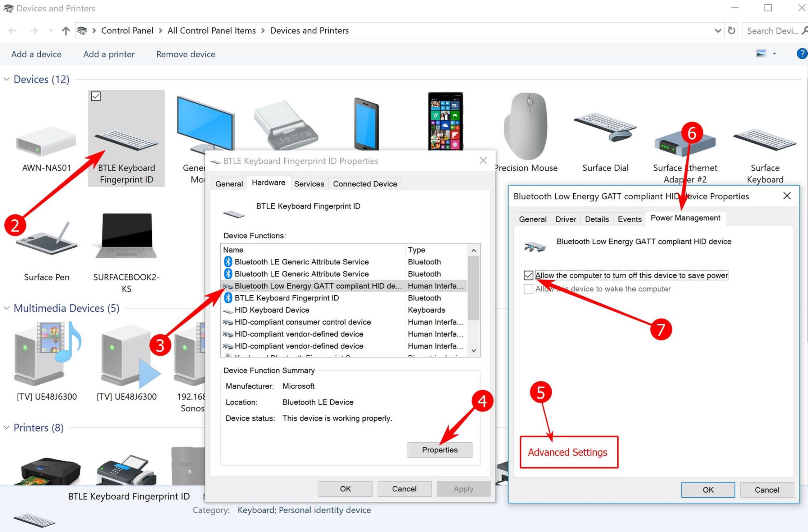Close the BTLE Keyboard Properties dialog
Viewport: 808px width, 532px height.
(x=484, y=161)
